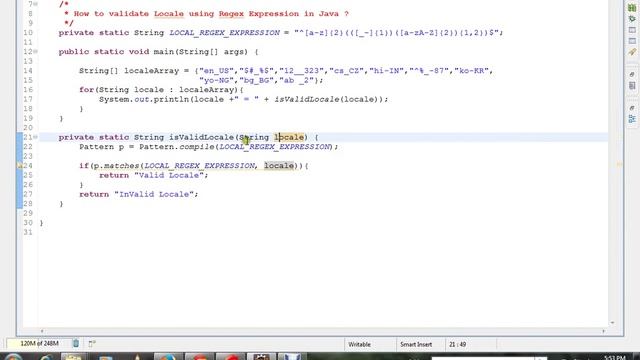Click isValidLocale method name on line 21
The height and width of the screenshot is (360, 640).
202,137
